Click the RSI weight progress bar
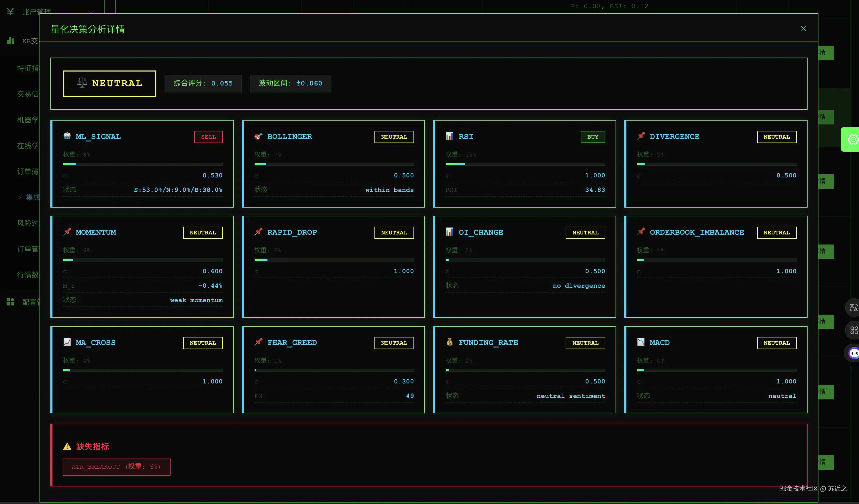 click(525, 164)
